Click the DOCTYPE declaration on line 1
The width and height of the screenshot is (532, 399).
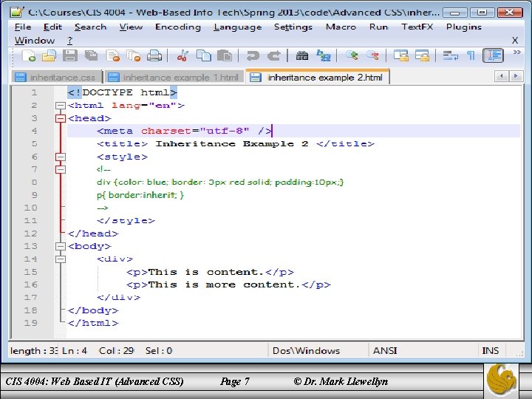pos(122,92)
